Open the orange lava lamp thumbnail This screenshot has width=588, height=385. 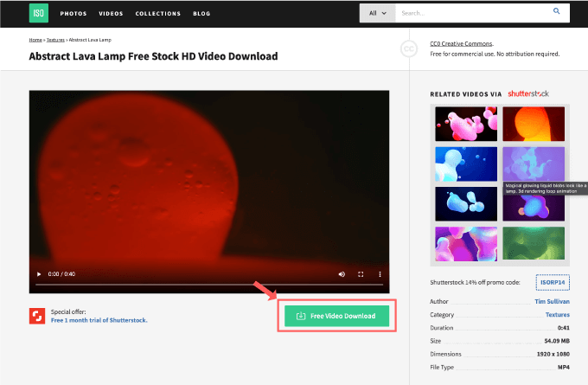pyautogui.click(x=534, y=124)
